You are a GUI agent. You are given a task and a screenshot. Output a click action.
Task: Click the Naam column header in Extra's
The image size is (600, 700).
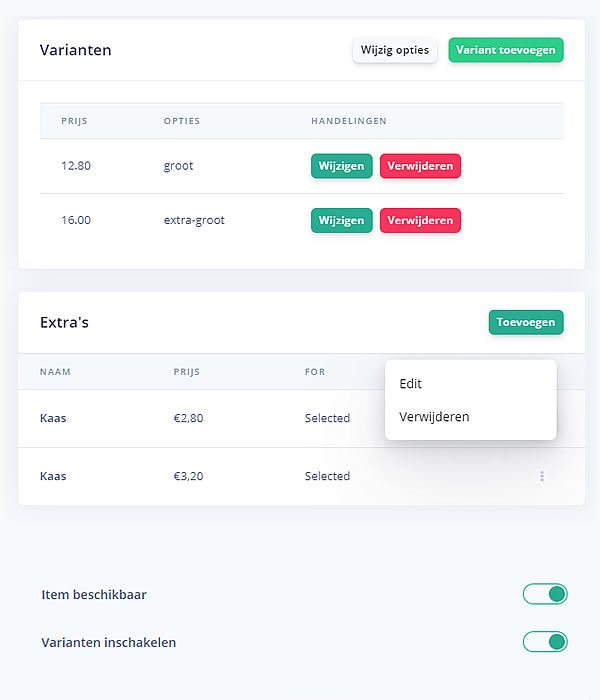[x=55, y=372]
